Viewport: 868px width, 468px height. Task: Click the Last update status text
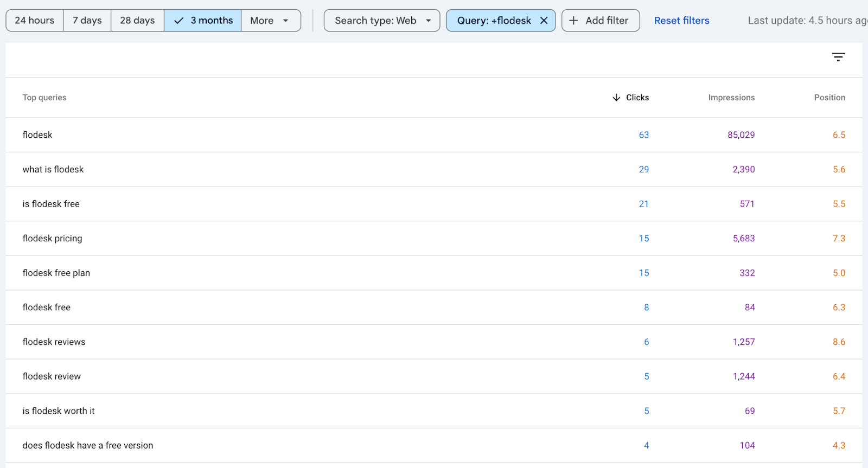click(807, 21)
